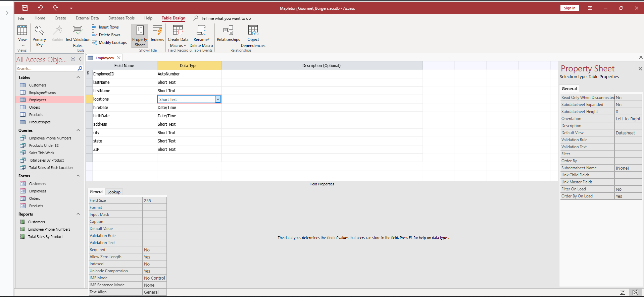Click the hireDate field name cell
This screenshot has width=644, height=297.
point(125,108)
